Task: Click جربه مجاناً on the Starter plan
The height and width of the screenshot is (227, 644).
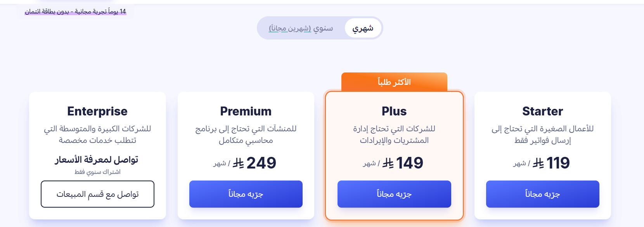Action: (x=542, y=194)
